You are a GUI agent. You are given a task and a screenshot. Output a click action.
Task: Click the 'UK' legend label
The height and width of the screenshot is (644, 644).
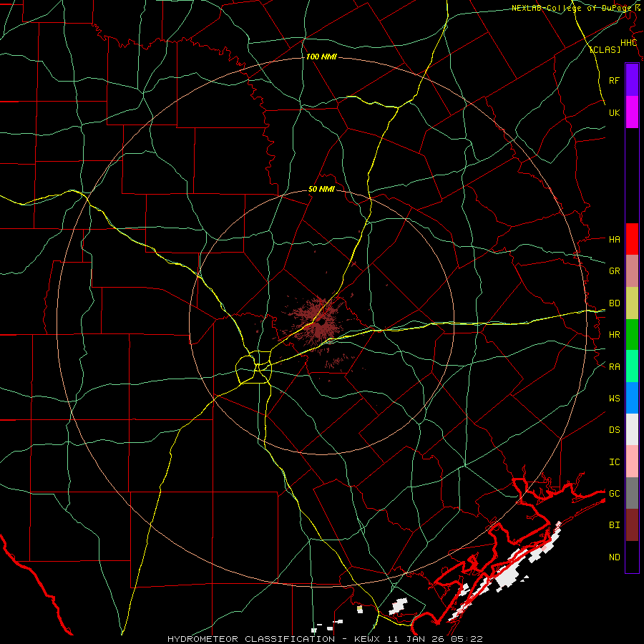click(614, 112)
